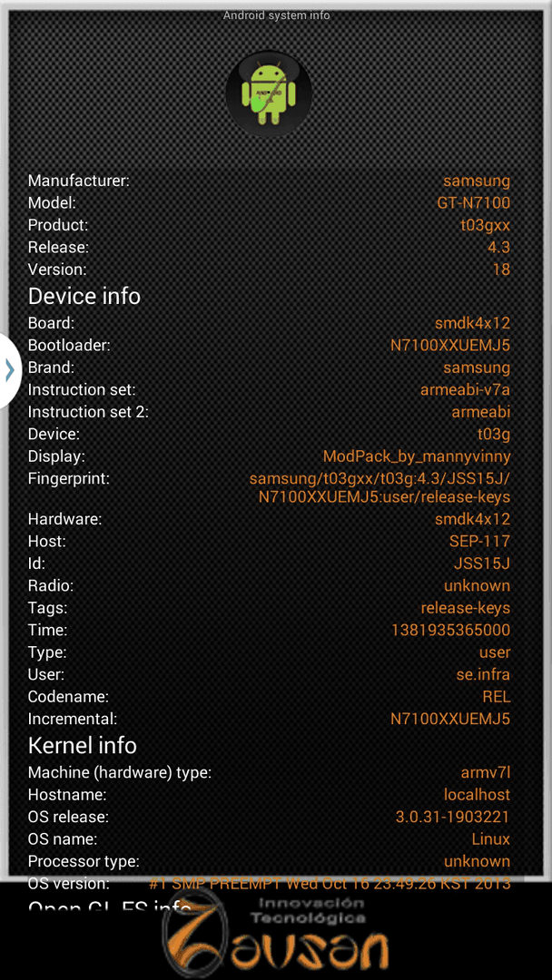Expand the side panel chevron handle
Image resolution: width=552 pixels, height=980 pixels.
(9, 370)
